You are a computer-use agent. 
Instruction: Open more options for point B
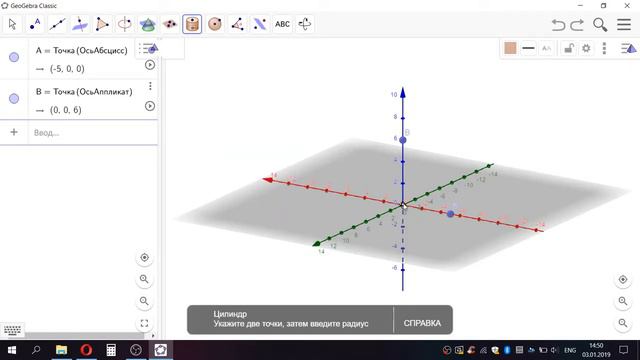tap(150, 86)
